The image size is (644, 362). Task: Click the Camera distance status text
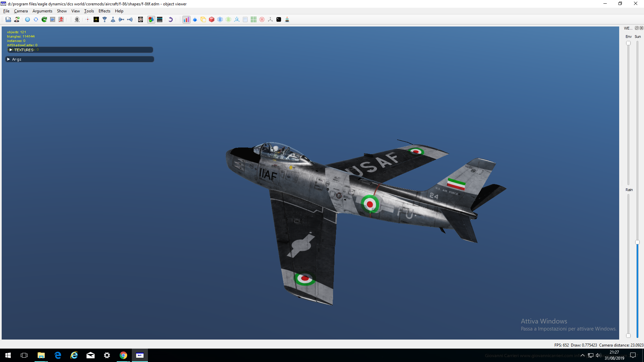tap(621, 345)
